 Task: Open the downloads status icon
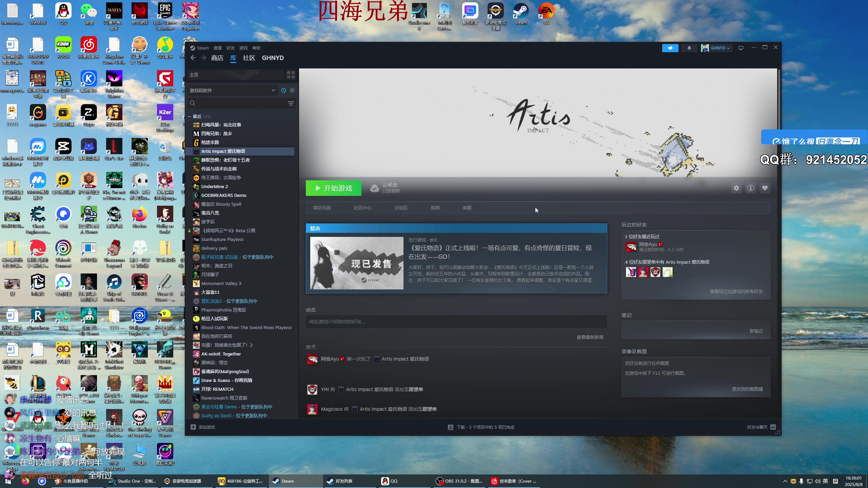pyautogui.click(x=450, y=427)
